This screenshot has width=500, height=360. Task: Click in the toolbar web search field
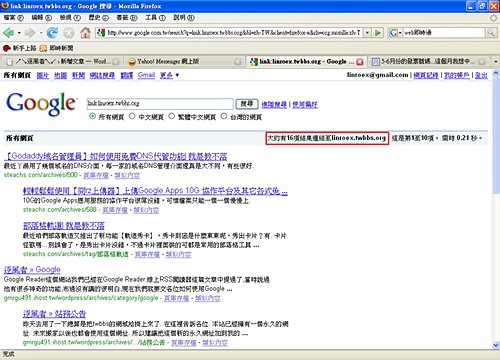(x=444, y=33)
